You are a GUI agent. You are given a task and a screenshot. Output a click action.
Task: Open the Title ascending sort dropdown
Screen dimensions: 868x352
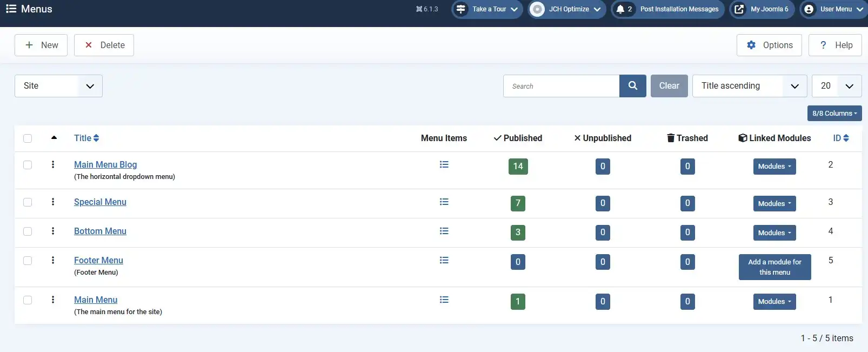tap(750, 86)
